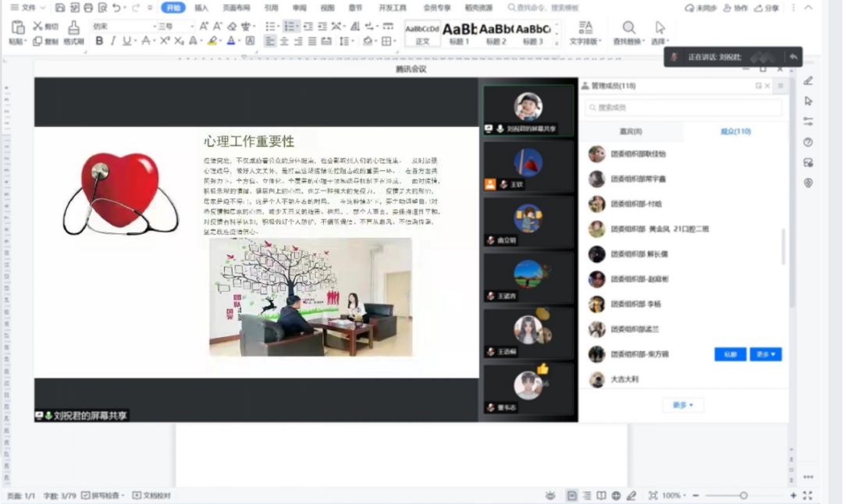Expand the 更多 button below member list
Image resolution: width=843 pixels, height=504 pixels.
(682, 405)
